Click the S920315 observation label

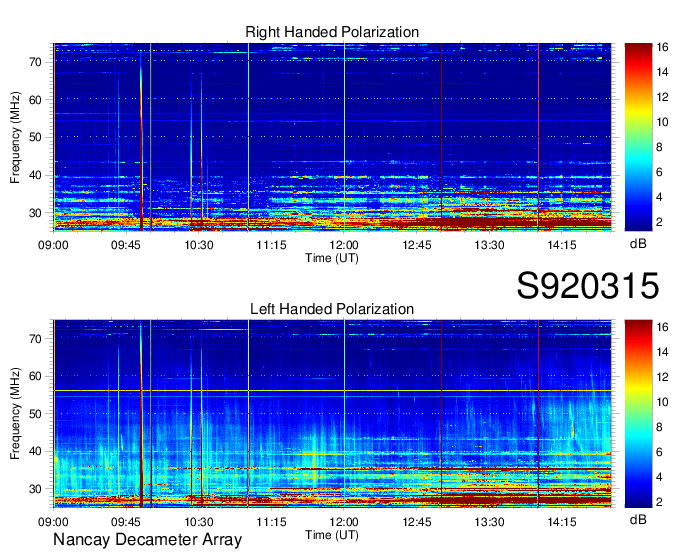(x=588, y=286)
